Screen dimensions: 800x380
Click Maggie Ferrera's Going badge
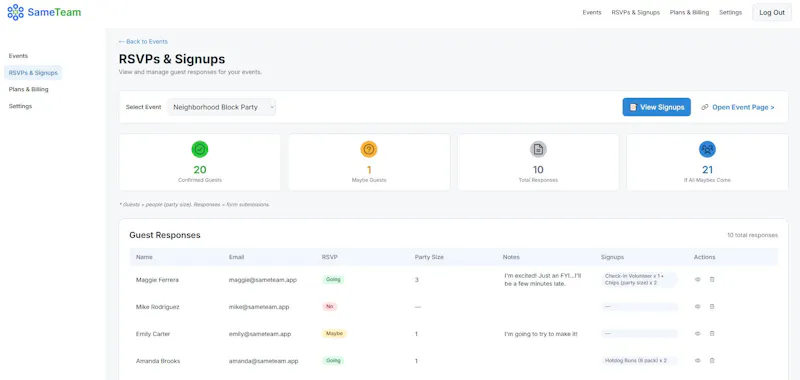point(333,280)
